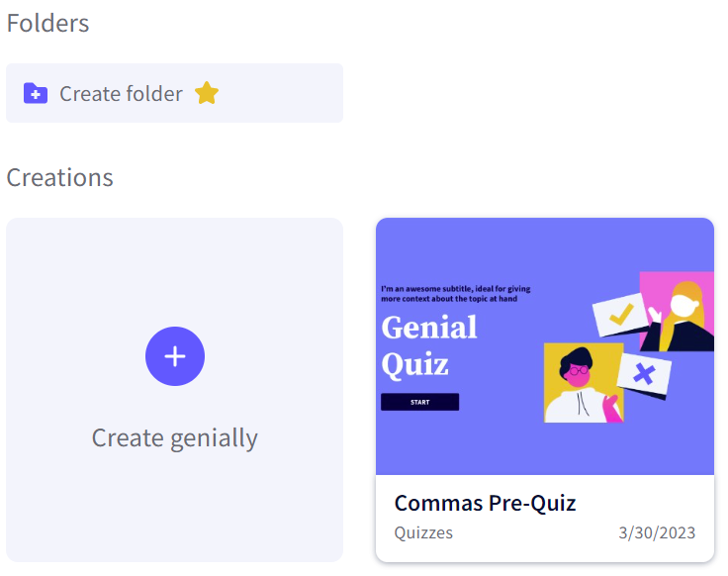This screenshot has height=576, width=728.
Task: Open the Commas Pre-Quiz title link
Action: (485, 503)
